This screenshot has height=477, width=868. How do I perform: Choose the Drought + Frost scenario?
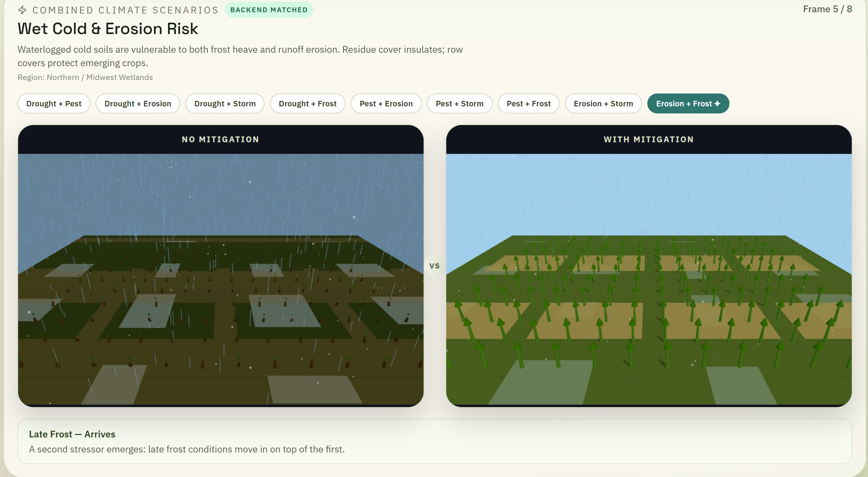(307, 104)
